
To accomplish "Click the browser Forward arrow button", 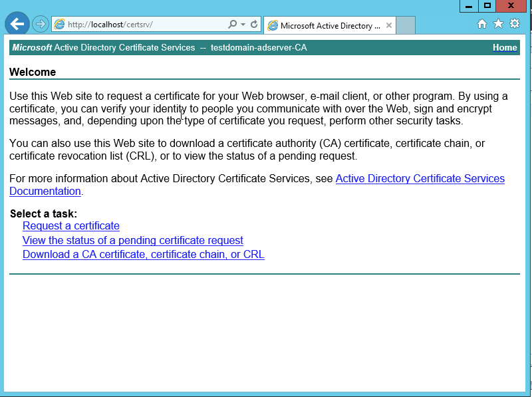I will 41,24.
